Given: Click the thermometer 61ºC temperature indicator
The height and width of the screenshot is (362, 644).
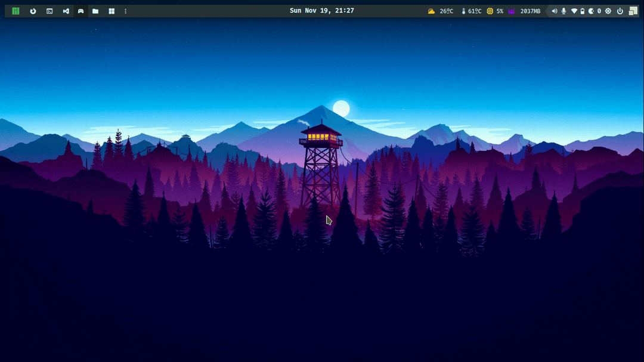Looking at the screenshot, I should pyautogui.click(x=471, y=11).
